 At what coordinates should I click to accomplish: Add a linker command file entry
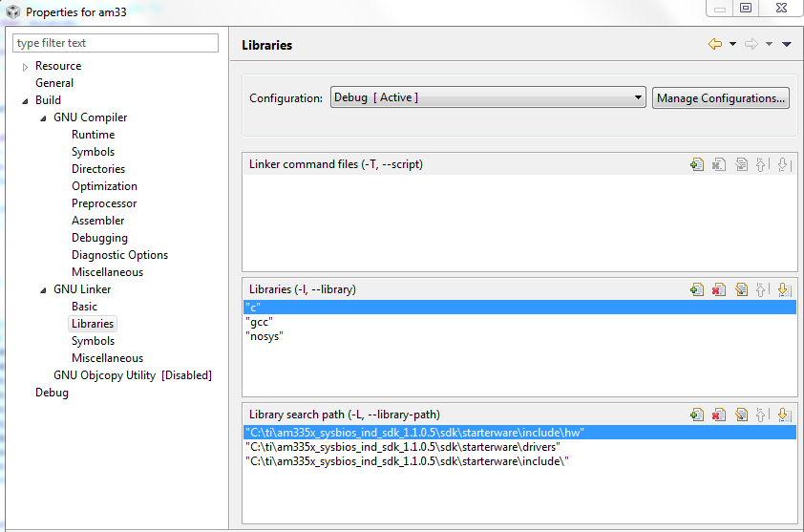tap(697, 164)
